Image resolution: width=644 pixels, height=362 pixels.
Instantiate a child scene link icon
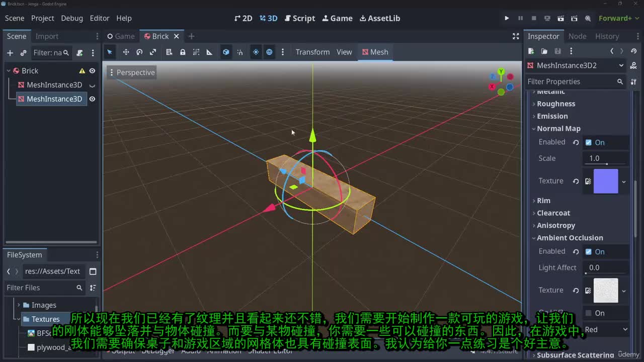(x=23, y=53)
